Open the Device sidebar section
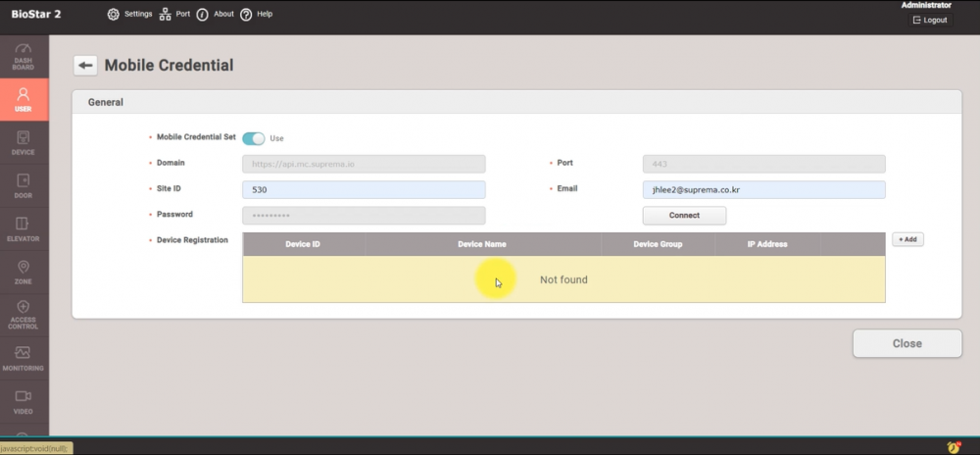The height and width of the screenshot is (455, 980). [x=24, y=142]
